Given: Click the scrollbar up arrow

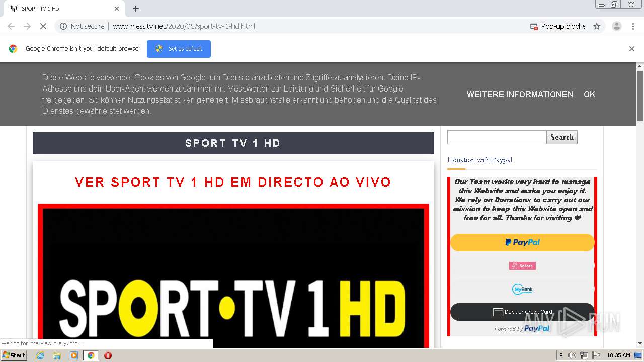Looking at the screenshot, I should tap(640, 66).
